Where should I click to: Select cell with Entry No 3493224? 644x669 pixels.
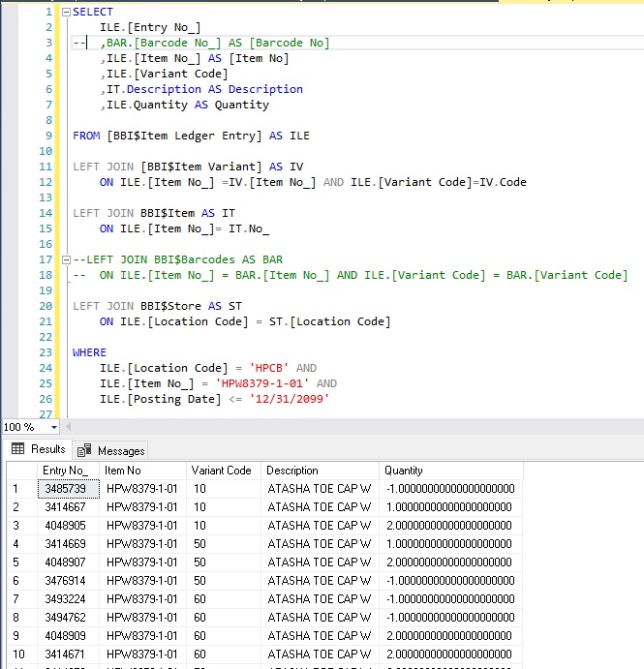click(69, 598)
